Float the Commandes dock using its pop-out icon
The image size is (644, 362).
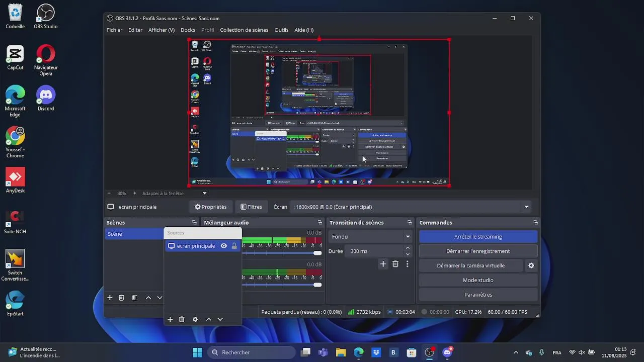click(535, 223)
